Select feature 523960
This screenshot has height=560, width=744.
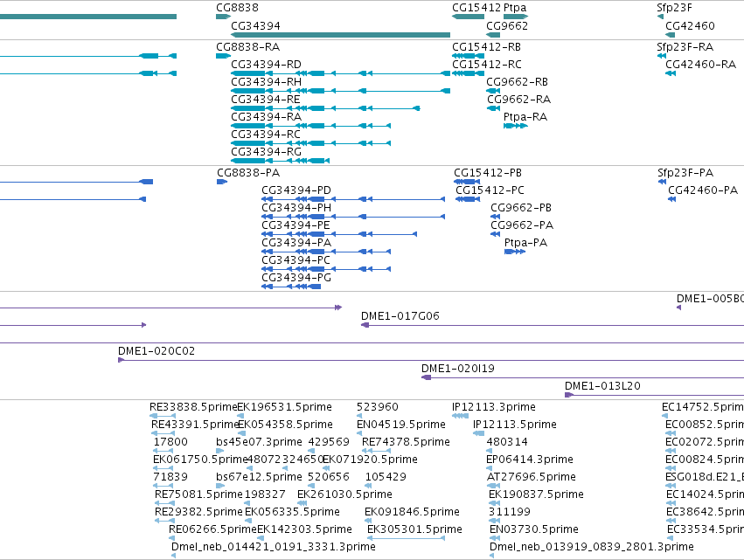coord(377,407)
